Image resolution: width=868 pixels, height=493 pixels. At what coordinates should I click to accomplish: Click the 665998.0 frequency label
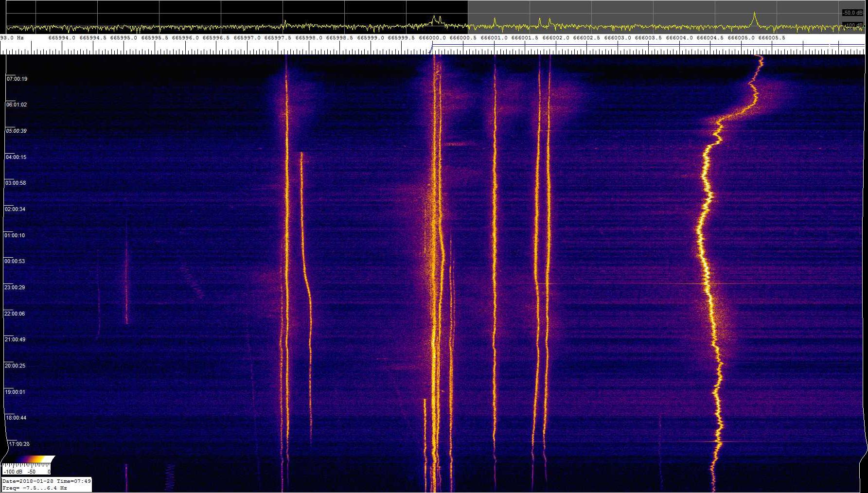(309, 38)
